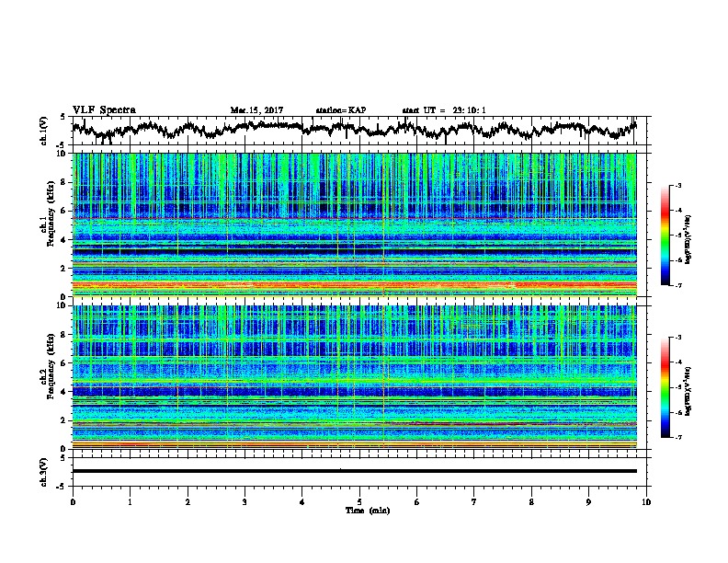Click the "-3" label on ch.1 color bar
Image resolution: width=728 pixels, height=563 pixels.
pyautogui.click(x=678, y=186)
